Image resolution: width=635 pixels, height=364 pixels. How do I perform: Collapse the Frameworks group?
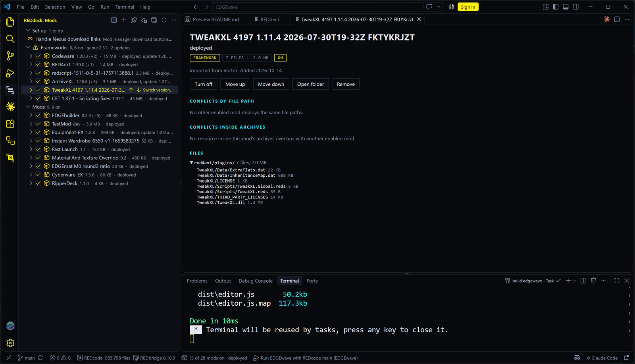coord(28,47)
